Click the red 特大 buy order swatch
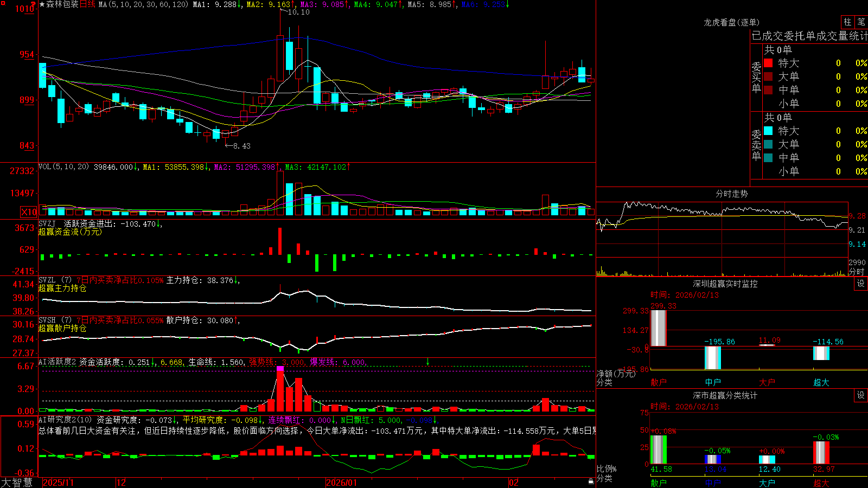 (x=768, y=63)
